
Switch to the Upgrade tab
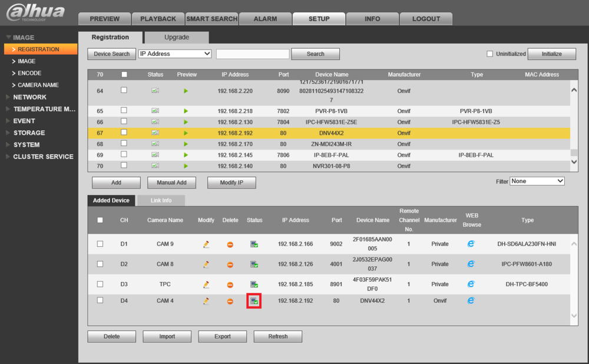point(177,37)
